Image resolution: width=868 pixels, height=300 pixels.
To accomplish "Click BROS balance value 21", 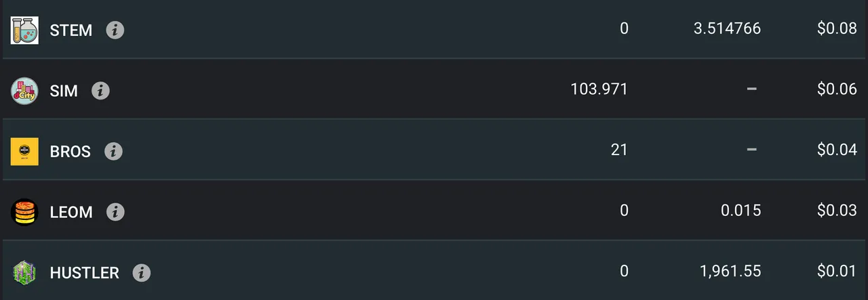I will pos(619,150).
